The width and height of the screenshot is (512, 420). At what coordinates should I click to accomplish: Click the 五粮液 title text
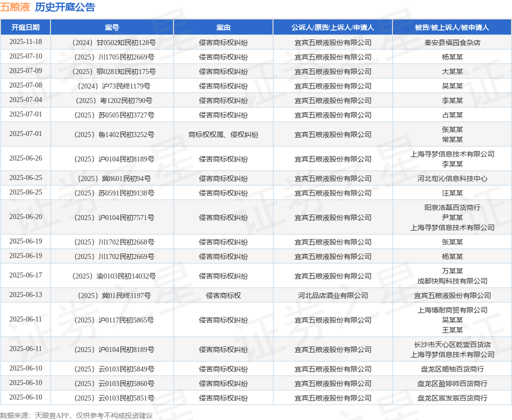coord(15,7)
